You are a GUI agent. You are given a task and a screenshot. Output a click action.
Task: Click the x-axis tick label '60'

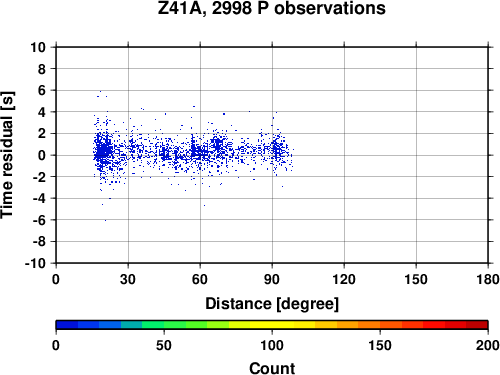(x=200, y=279)
